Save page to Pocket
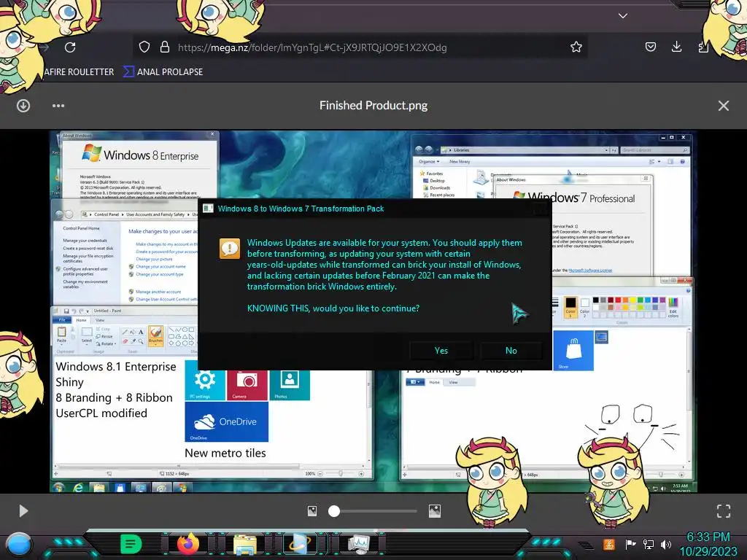The image size is (747, 560). tap(650, 47)
